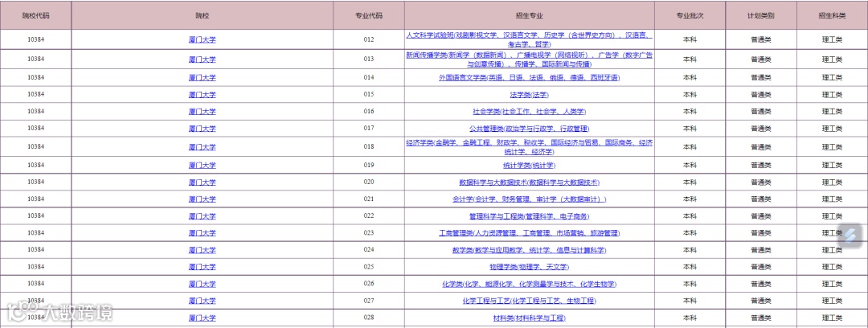This screenshot has width=868, height=328.
Task: Open the 工商管理类 major link
Action: pyautogui.click(x=529, y=232)
